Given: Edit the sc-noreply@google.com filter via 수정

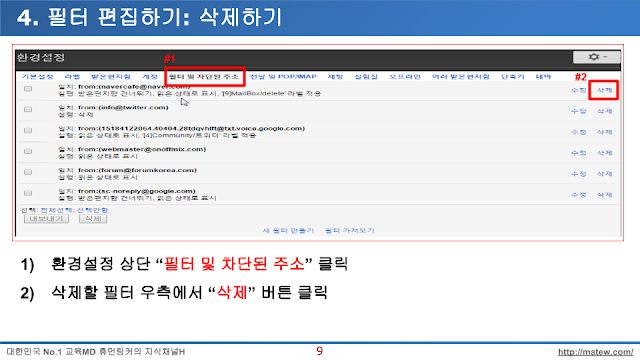Looking at the screenshot, I should pyautogui.click(x=579, y=195).
